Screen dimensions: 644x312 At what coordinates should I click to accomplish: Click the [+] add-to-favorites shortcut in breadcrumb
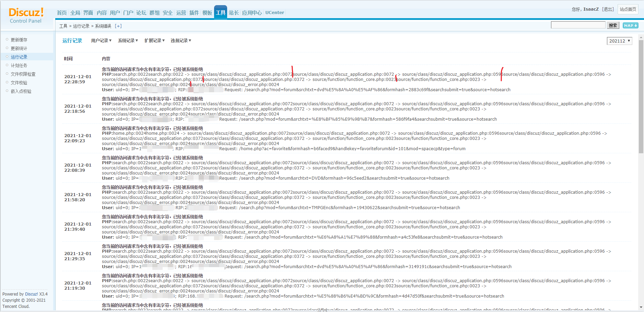118,26
